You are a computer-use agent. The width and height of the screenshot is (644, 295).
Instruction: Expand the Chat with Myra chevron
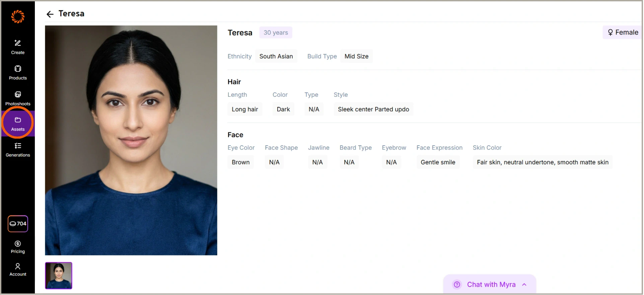[525, 285]
